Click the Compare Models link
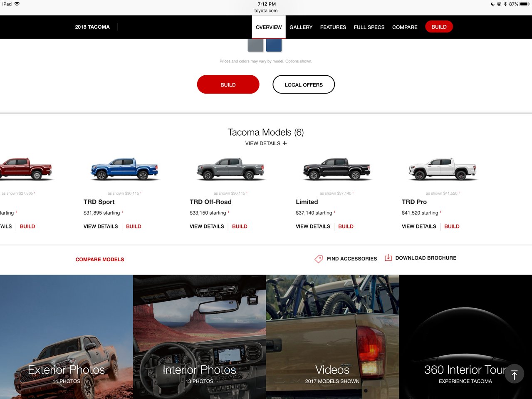The width and height of the screenshot is (532, 399). click(x=100, y=259)
